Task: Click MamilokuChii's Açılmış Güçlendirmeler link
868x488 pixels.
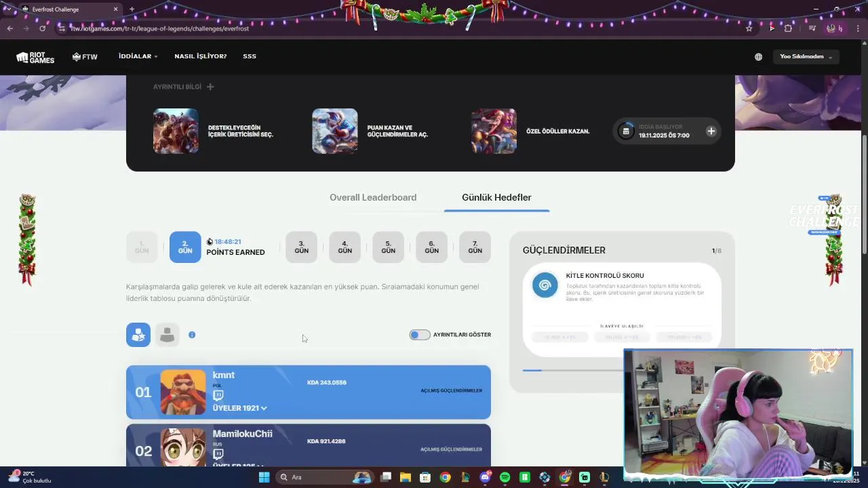Action: pyautogui.click(x=451, y=449)
